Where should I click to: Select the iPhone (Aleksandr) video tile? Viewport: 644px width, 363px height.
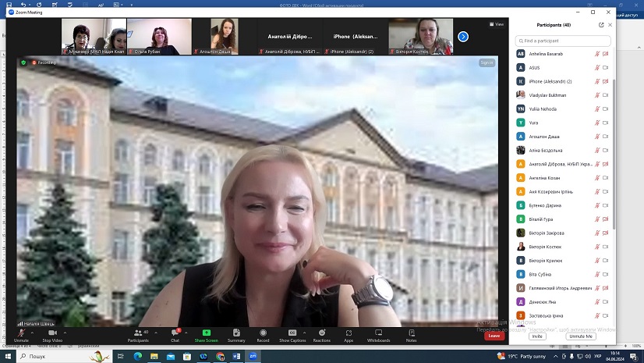(356, 37)
